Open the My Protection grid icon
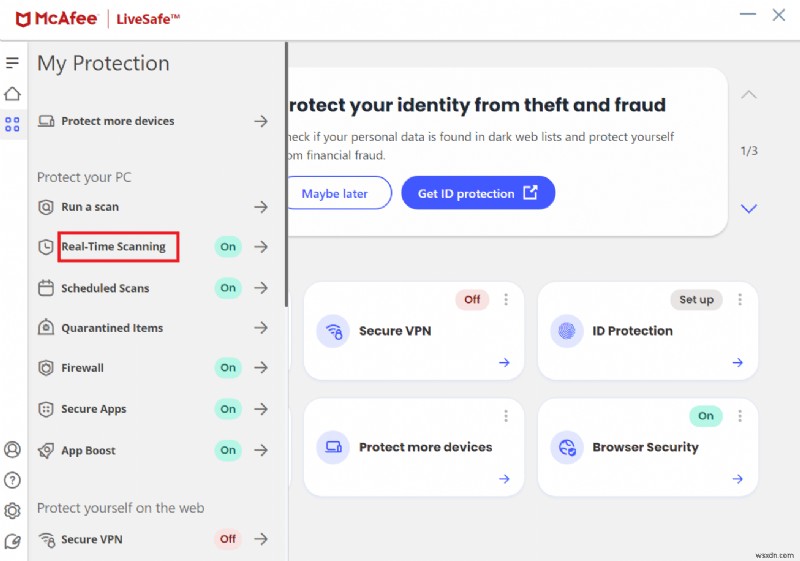Viewport: 800px width, 561px height. point(12,125)
